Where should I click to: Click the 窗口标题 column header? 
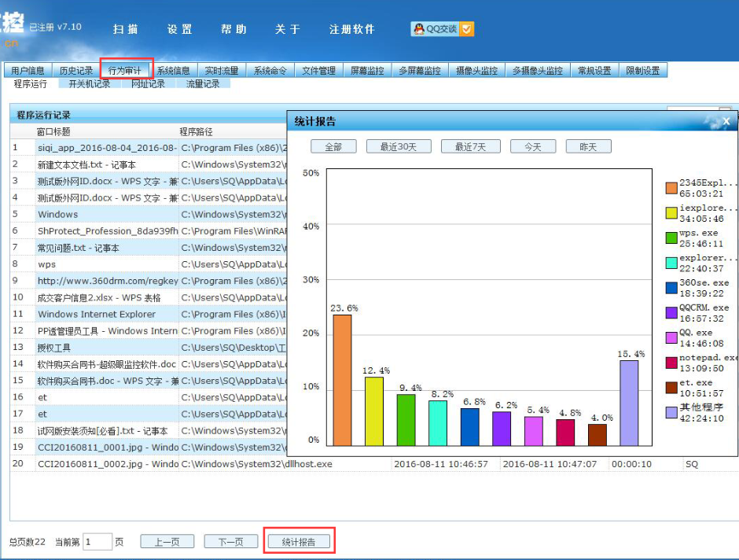53,131
